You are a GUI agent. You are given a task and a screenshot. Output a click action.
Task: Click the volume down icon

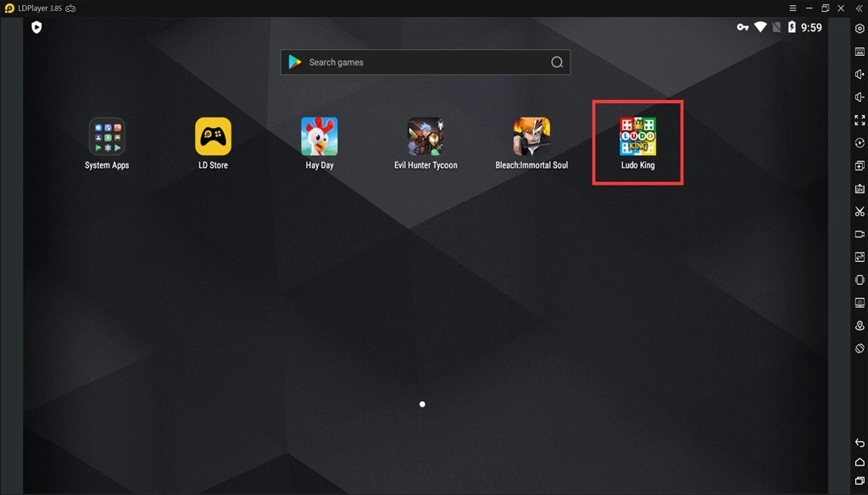[860, 97]
